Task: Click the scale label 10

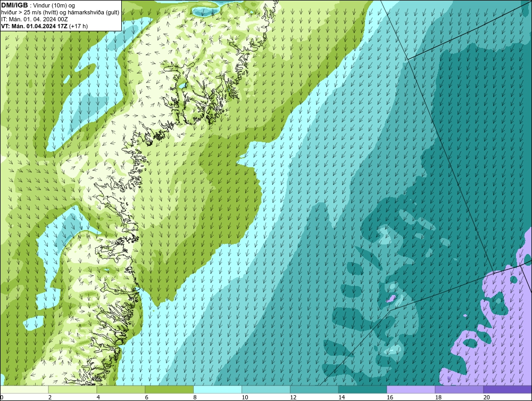Action: [245, 397]
